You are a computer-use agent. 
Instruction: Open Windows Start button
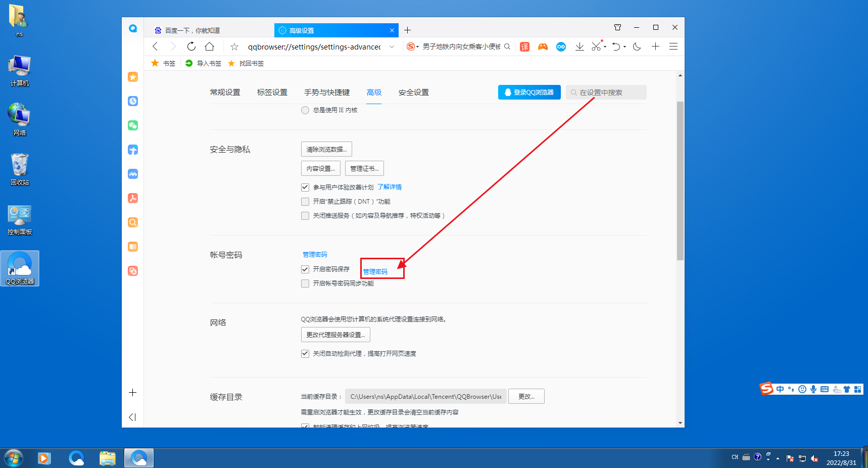tap(14, 458)
